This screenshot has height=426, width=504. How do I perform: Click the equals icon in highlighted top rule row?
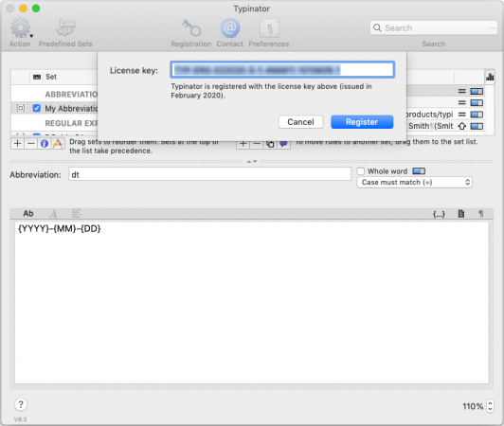pyautogui.click(x=462, y=92)
